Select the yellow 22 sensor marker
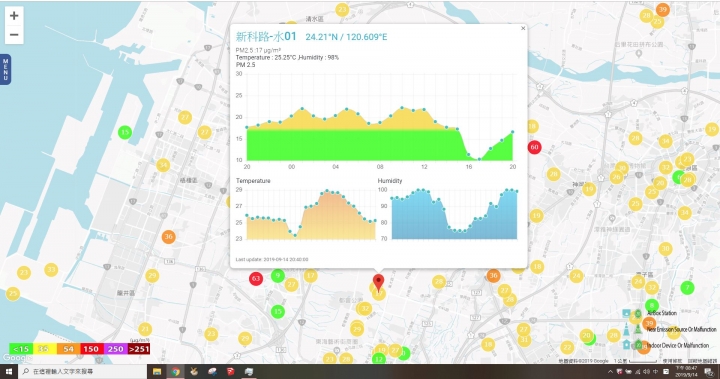The image size is (720, 379). pyautogui.click(x=567, y=347)
